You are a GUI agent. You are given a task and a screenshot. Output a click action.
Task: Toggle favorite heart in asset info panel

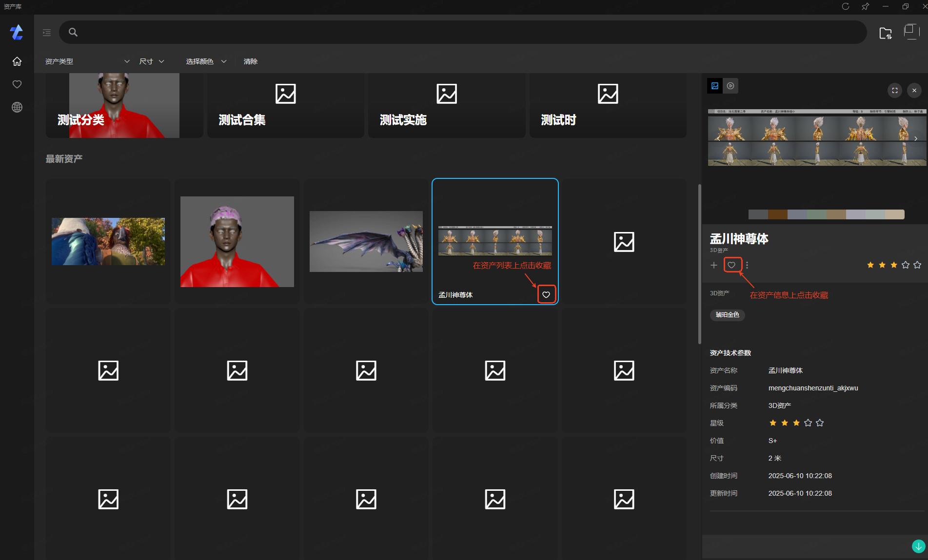731,265
